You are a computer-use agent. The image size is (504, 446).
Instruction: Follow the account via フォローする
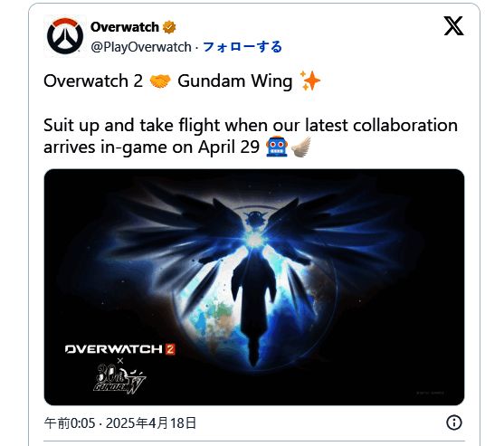(242, 47)
